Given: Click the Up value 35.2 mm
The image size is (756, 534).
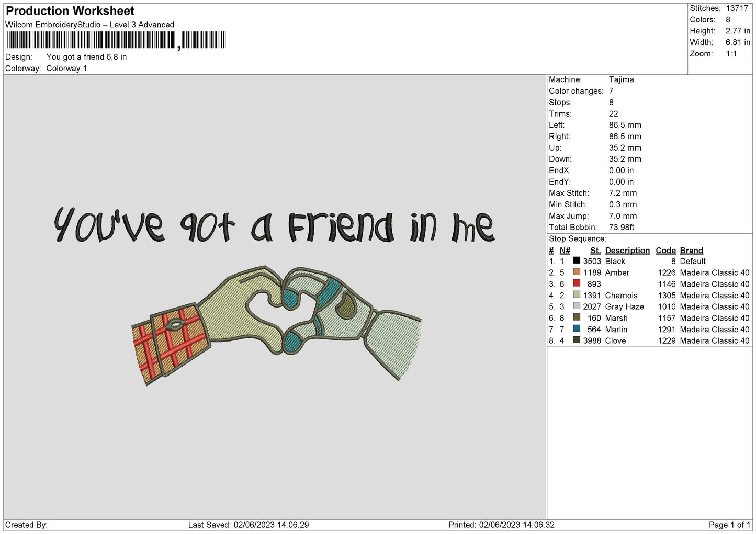Looking at the screenshot, I should pos(625,147).
